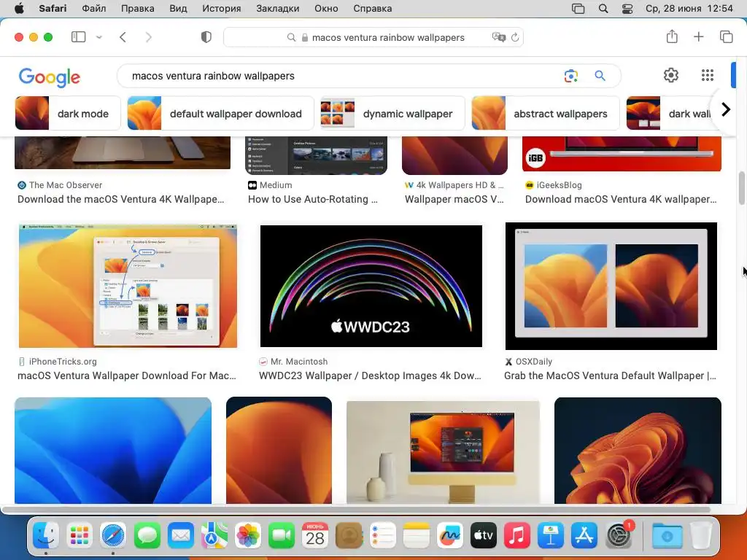Open the Share menu in Safari toolbar
The height and width of the screenshot is (560, 747).
click(x=672, y=36)
